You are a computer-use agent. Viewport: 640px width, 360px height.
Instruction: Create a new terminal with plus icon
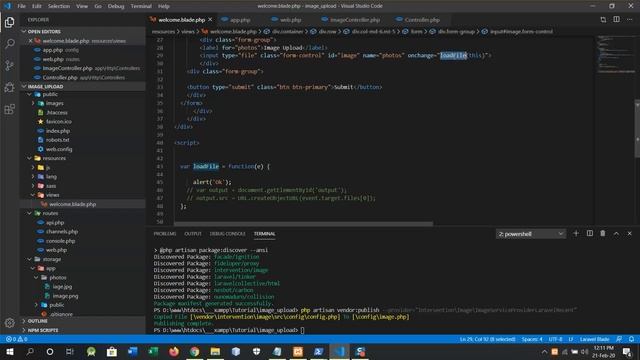pyautogui.click(x=576, y=233)
